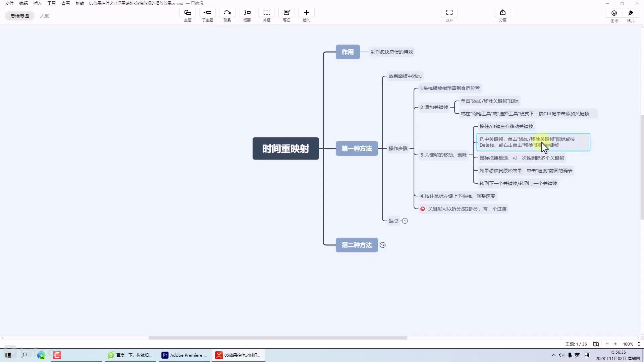This screenshot has height=362, width=644.
Task: Click the 主题 (Topic) toolbar icon
Action: point(187,13)
